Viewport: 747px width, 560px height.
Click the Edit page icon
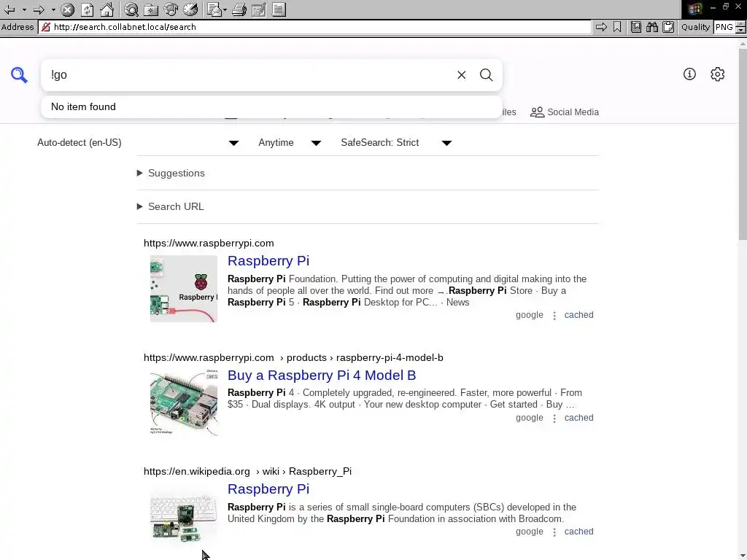point(259,9)
